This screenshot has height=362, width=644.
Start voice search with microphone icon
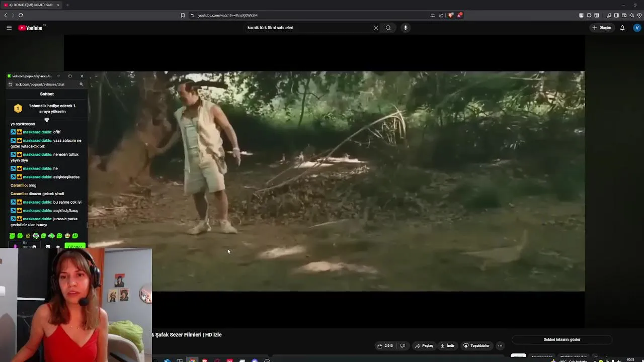[406, 28]
